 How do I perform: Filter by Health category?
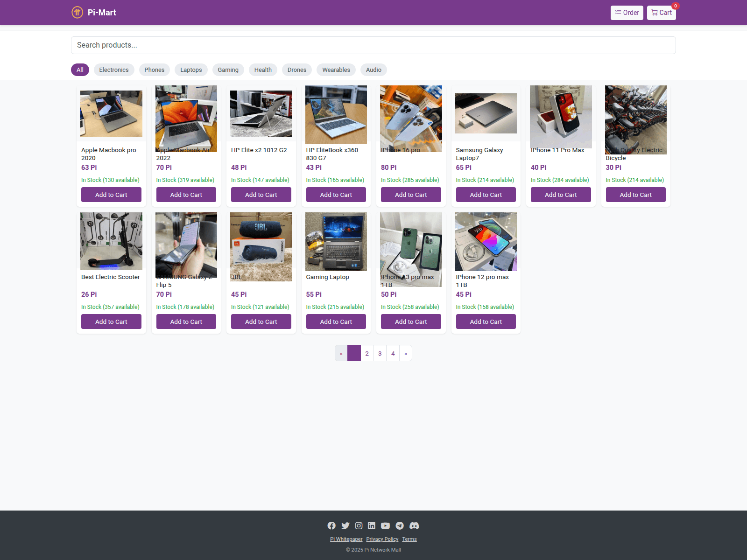click(x=263, y=70)
